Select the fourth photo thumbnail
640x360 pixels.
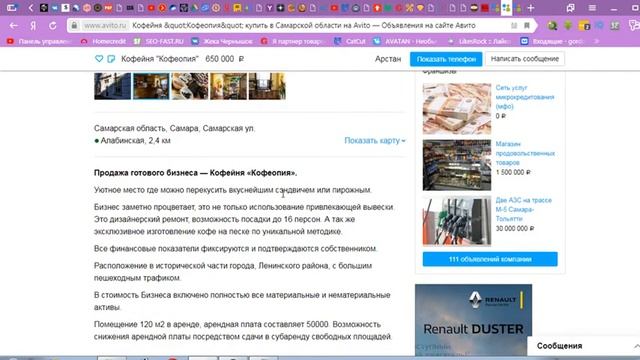[x=229, y=86]
